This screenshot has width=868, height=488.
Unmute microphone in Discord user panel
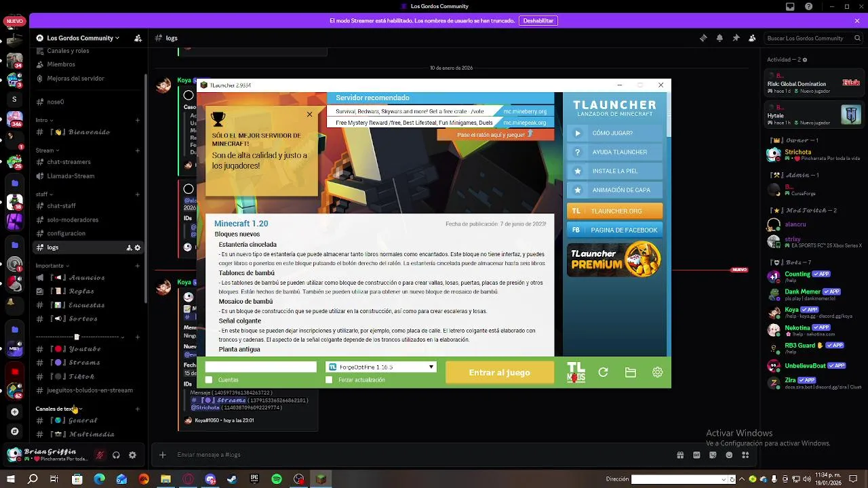(x=100, y=455)
